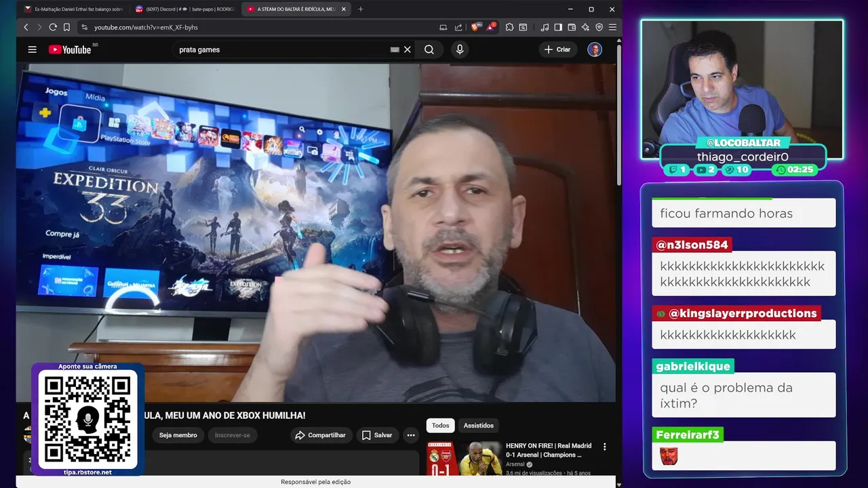Select the 'Todos' filter chip
Screen dimensions: 868x488
tap(441, 426)
